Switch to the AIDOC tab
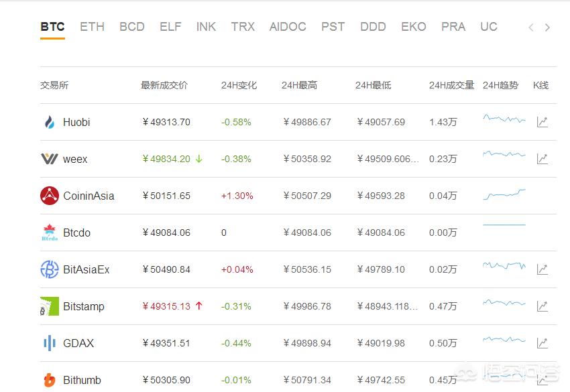This screenshot has width=570, height=392. [x=288, y=27]
